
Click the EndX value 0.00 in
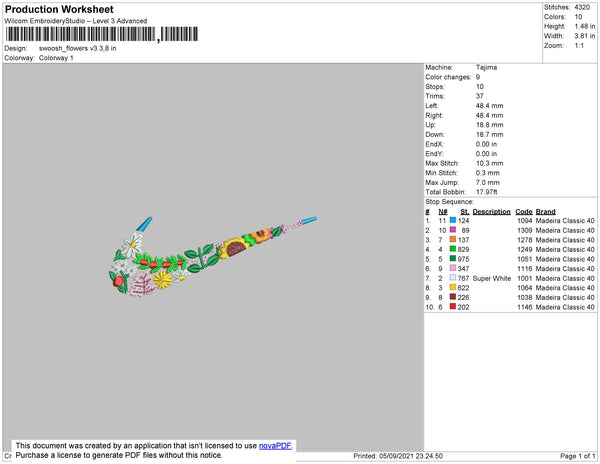(x=486, y=144)
